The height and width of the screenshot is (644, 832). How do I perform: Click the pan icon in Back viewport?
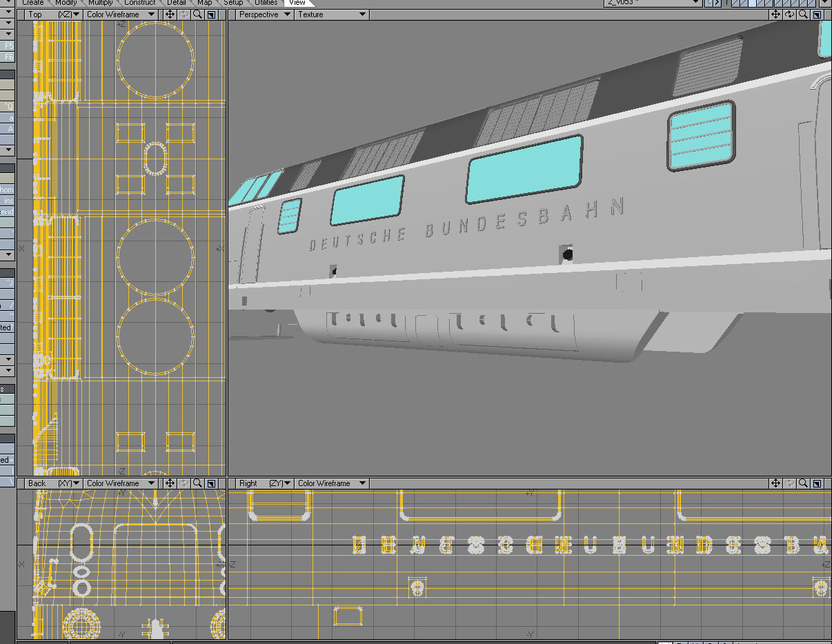170,483
